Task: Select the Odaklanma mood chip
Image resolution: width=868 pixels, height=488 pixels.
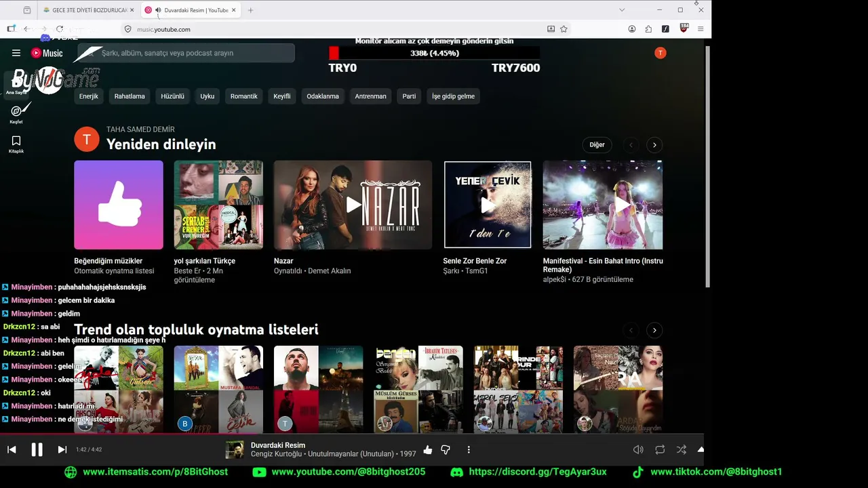Action: click(323, 96)
